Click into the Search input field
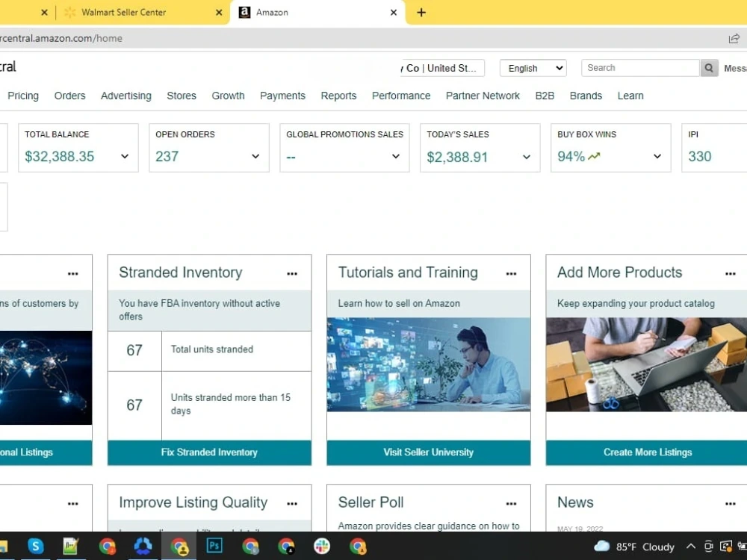This screenshot has width=747, height=560. (640, 68)
